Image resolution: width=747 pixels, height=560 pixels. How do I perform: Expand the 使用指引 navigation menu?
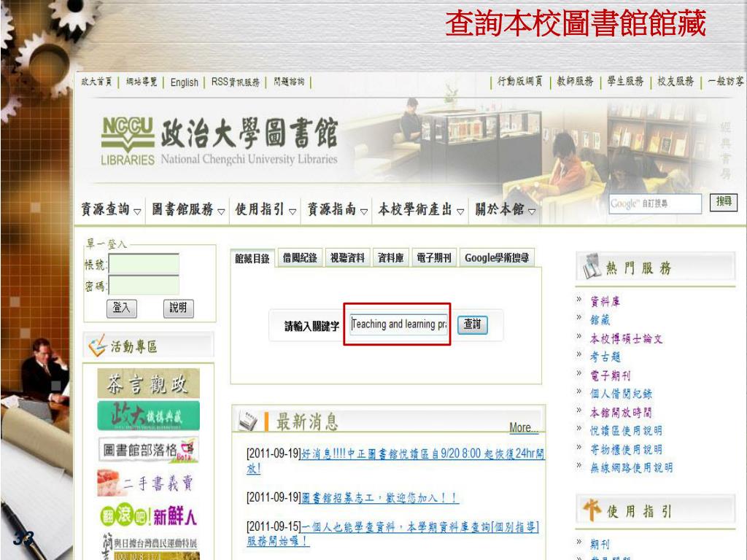tap(266, 209)
